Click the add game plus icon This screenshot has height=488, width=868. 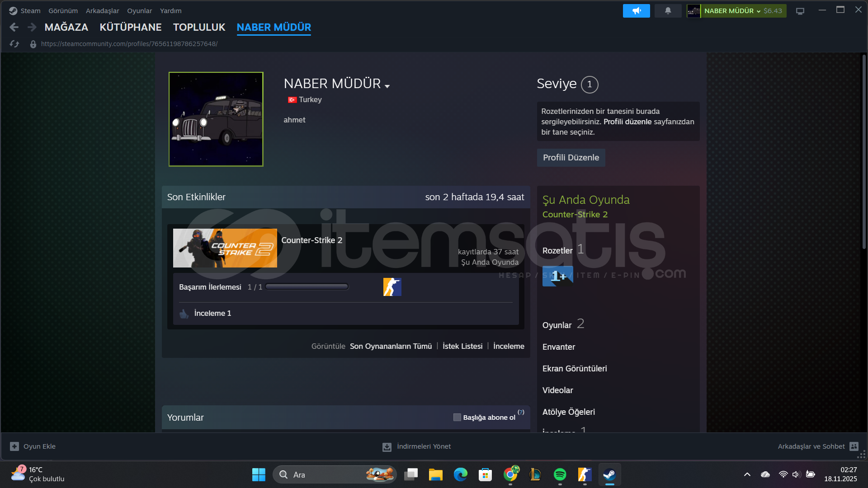14,446
